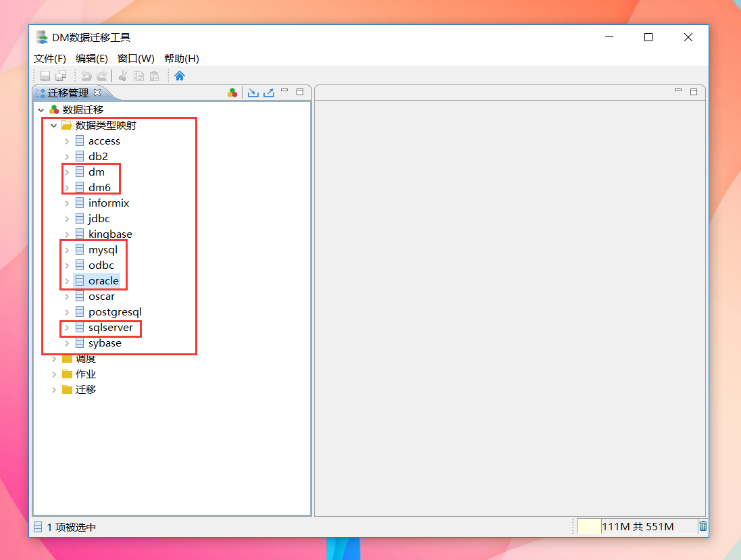Minimize the DM数据迁移工具 window
Viewport: 741px width, 560px height.
[609, 37]
